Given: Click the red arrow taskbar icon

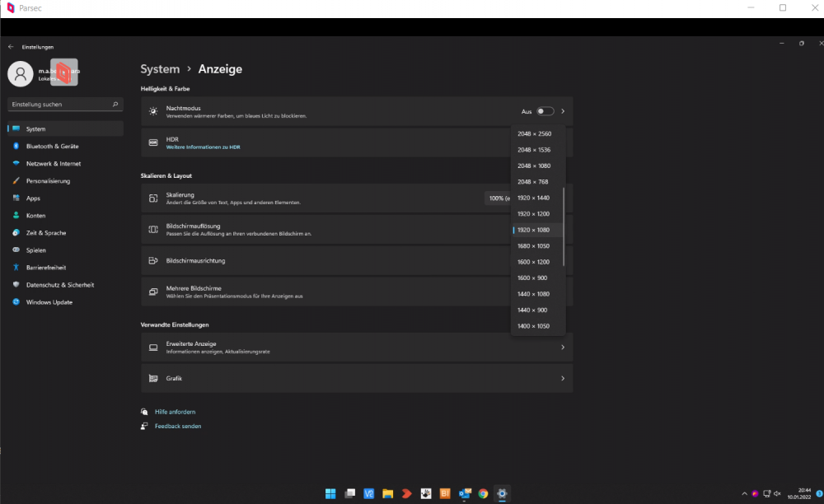Looking at the screenshot, I should click(x=407, y=493).
